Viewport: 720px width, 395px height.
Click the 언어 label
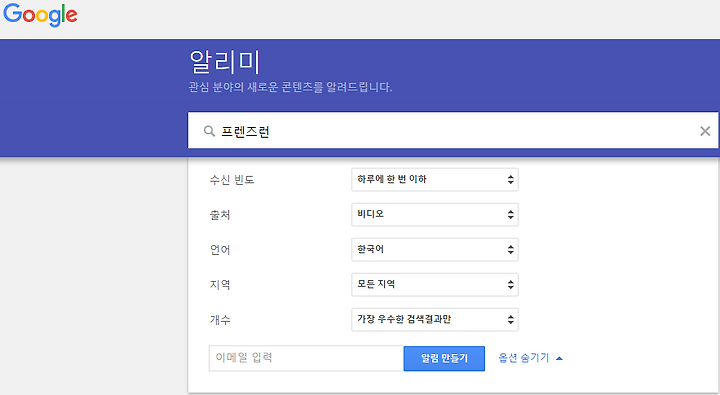pos(220,250)
